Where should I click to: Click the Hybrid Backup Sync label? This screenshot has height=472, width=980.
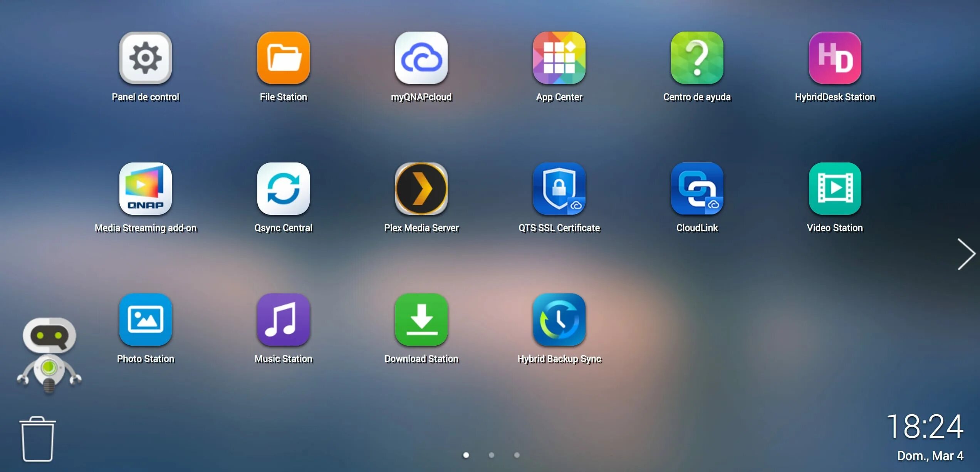(559, 359)
